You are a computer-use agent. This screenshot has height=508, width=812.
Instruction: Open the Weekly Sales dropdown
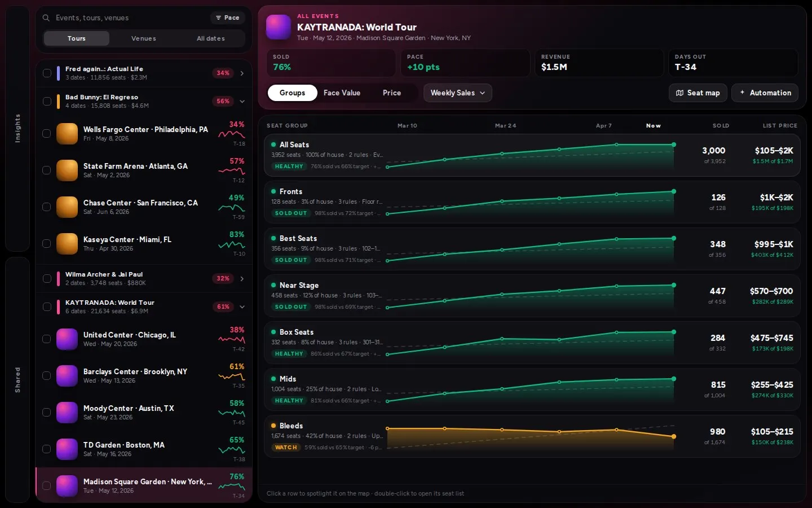pos(458,93)
